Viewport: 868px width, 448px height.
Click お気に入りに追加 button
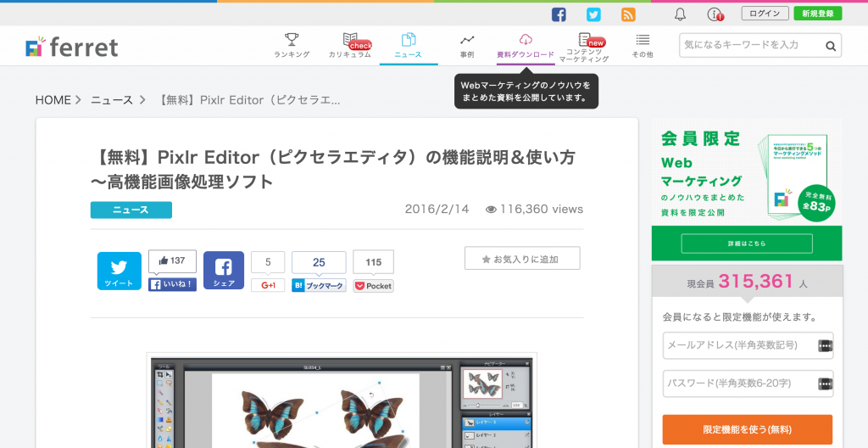click(x=522, y=259)
